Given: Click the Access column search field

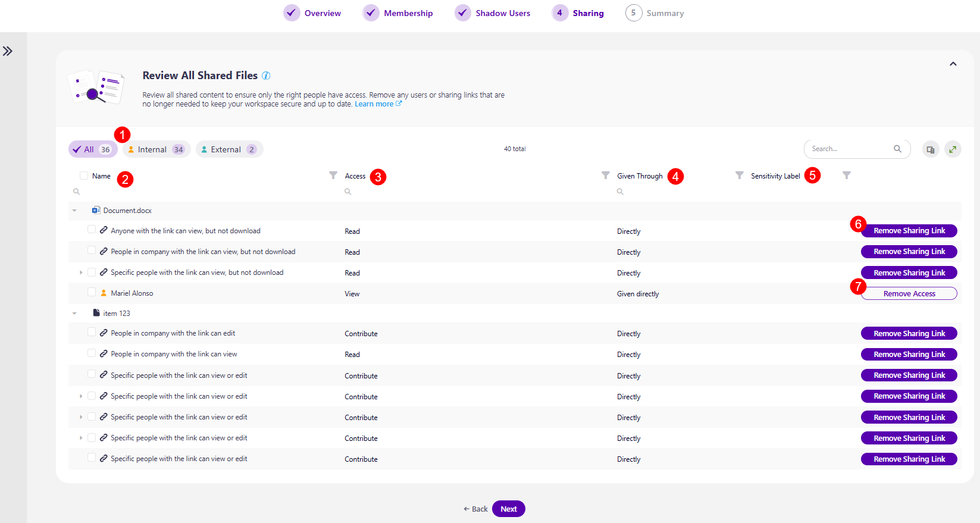Looking at the screenshot, I should point(473,192).
